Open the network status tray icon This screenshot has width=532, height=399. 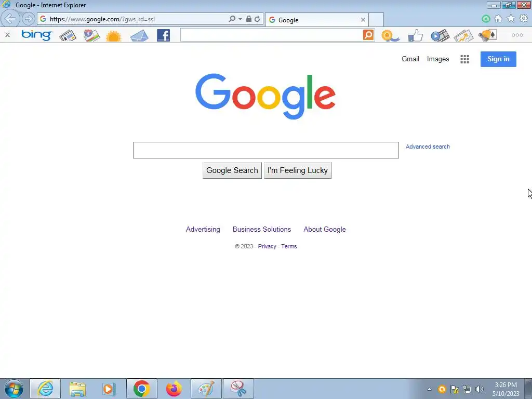[467, 389]
